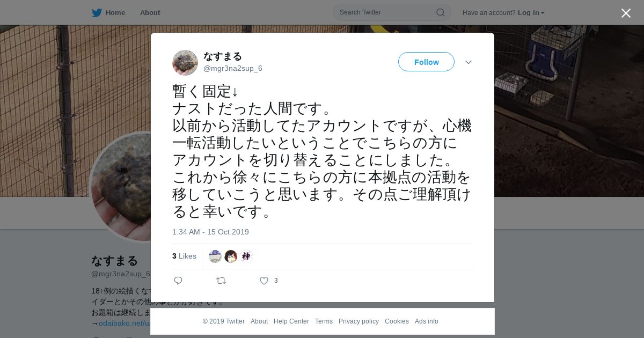Expand the tweet options chevron
Screen dimensions: 644x338
(469, 62)
